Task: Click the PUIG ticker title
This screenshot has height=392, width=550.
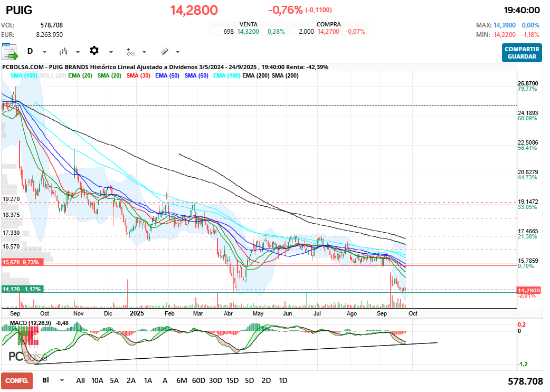Action: 19,10
